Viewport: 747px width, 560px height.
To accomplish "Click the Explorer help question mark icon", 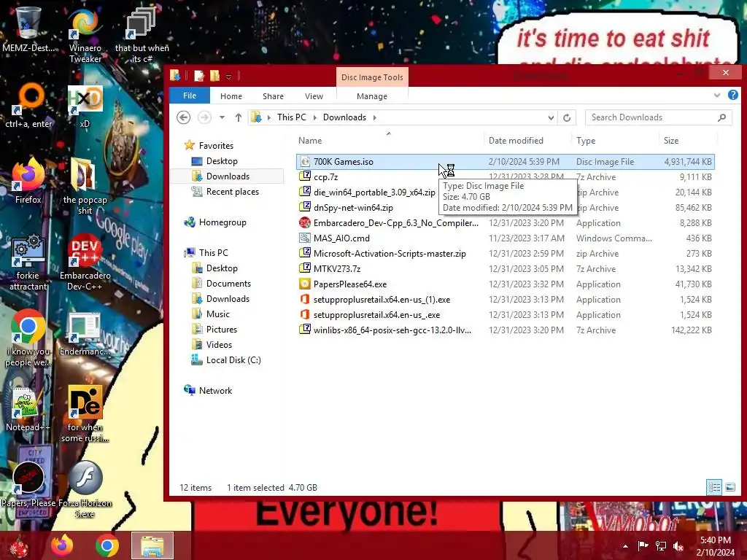I will (732, 96).
